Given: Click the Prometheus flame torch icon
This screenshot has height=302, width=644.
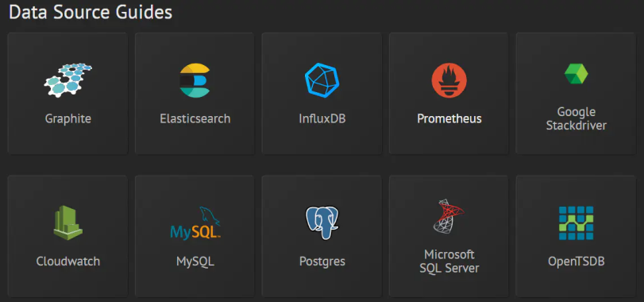Looking at the screenshot, I should 449,80.
